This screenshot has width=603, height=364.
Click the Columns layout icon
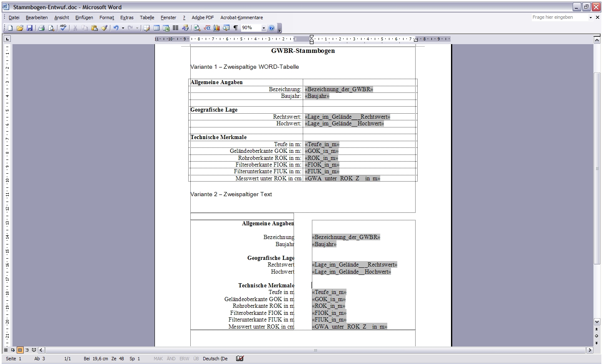point(175,28)
